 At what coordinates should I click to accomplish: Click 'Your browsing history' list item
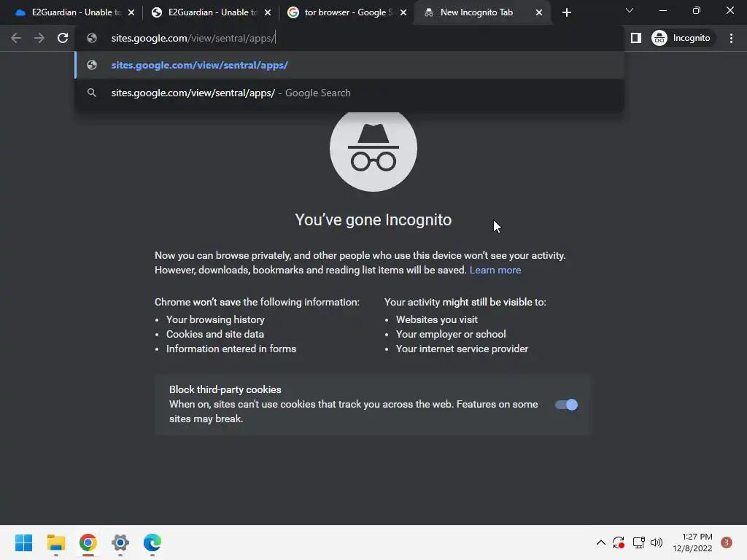click(215, 319)
